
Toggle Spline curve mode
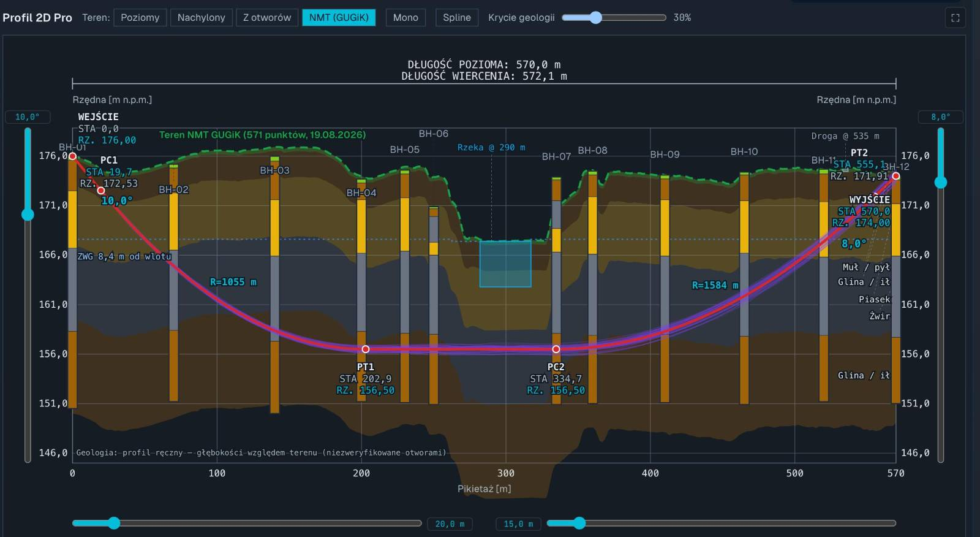457,17
